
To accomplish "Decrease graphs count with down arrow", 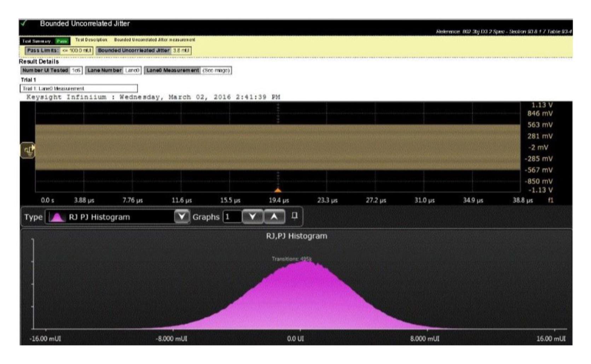I will (x=253, y=216).
